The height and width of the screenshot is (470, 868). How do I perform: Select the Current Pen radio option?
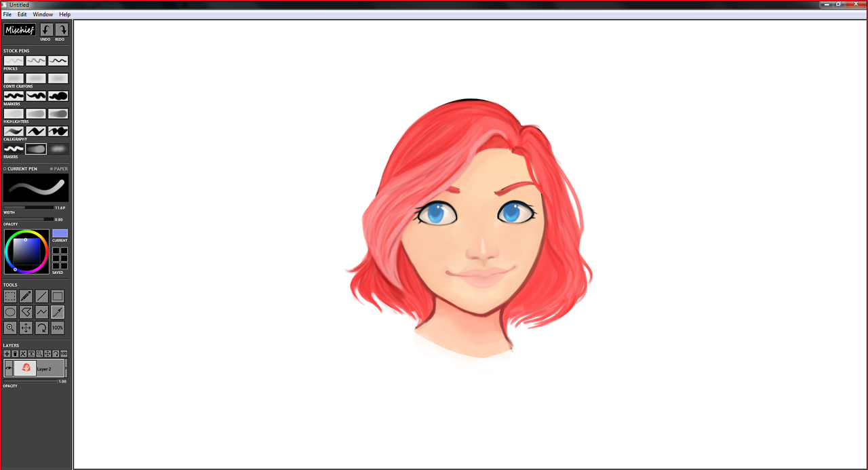[3, 168]
